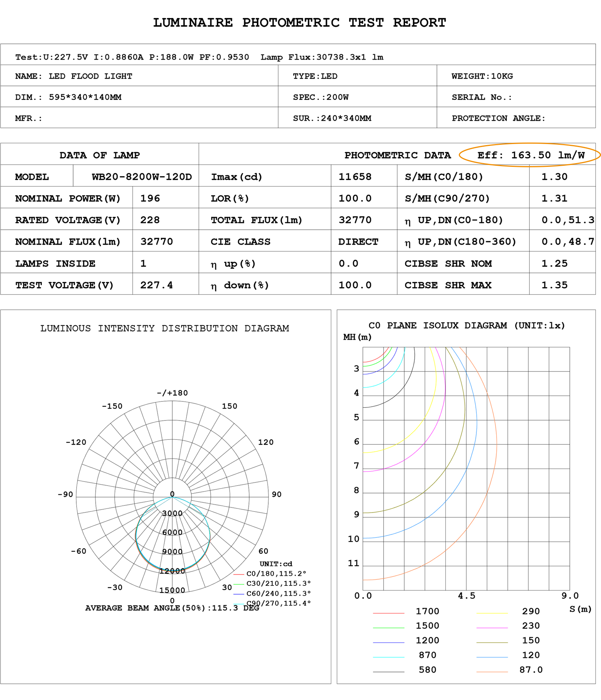Click the S/MH(C0/180) value '1.30'

point(554,177)
